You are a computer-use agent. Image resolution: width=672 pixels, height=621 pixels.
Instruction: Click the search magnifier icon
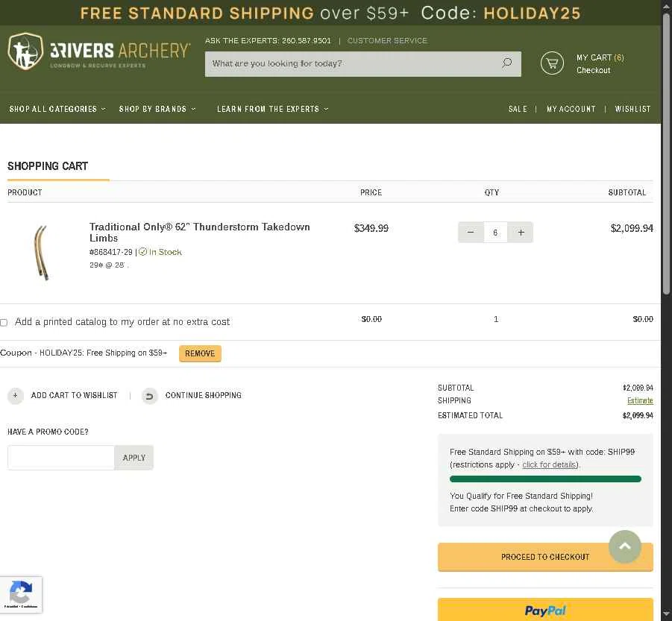click(506, 63)
